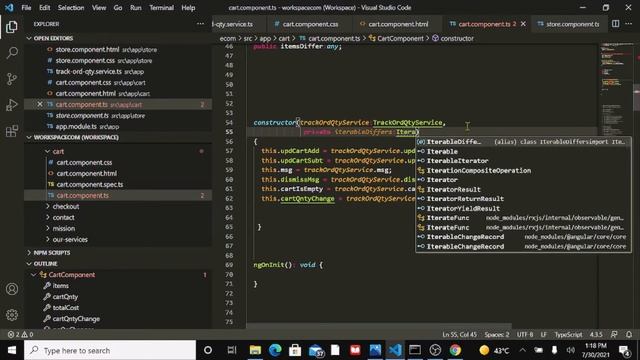Switch to store.component.ts tab
The width and height of the screenshot is (640, 360).
tap(572, 24)
